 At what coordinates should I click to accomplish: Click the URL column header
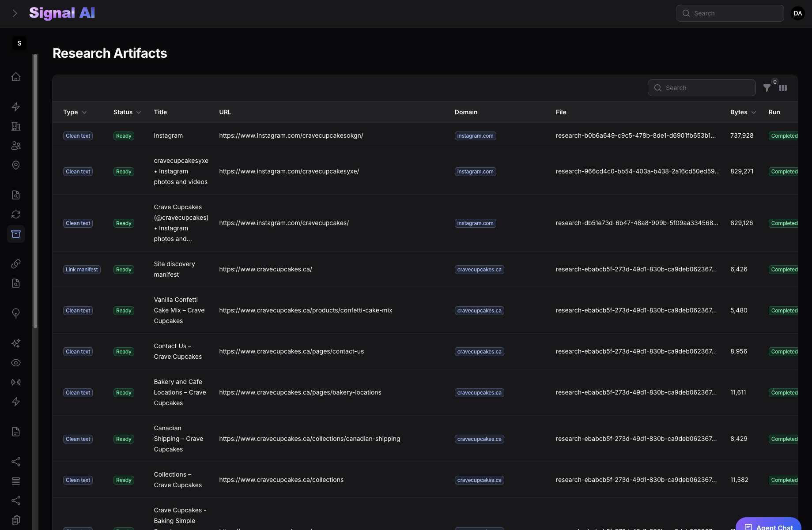(x=225, y=112)
